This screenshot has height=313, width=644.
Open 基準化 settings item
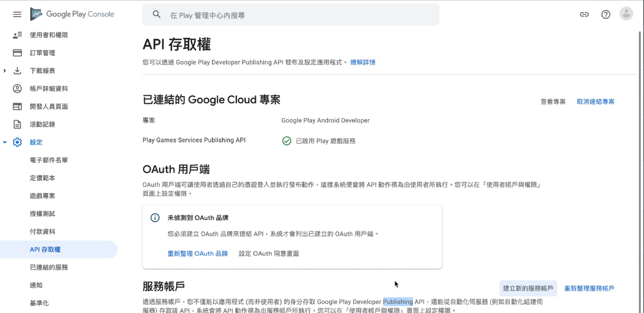[40, 303]
